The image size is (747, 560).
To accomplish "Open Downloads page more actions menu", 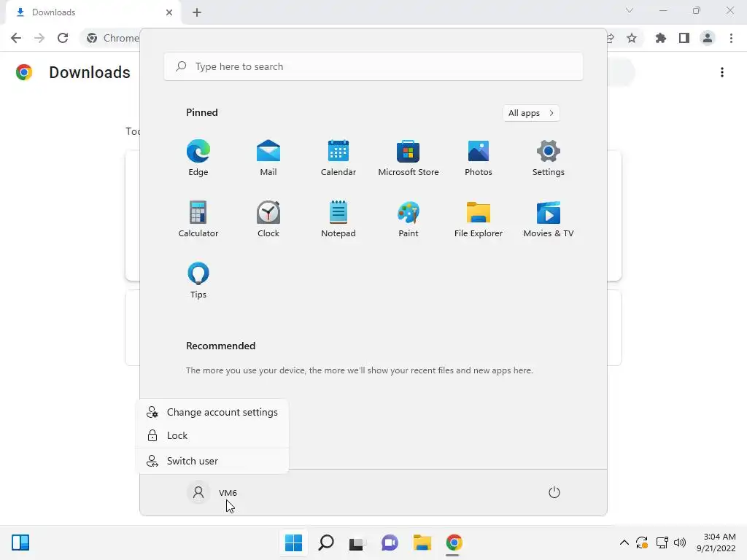I will tap(722, 72).
